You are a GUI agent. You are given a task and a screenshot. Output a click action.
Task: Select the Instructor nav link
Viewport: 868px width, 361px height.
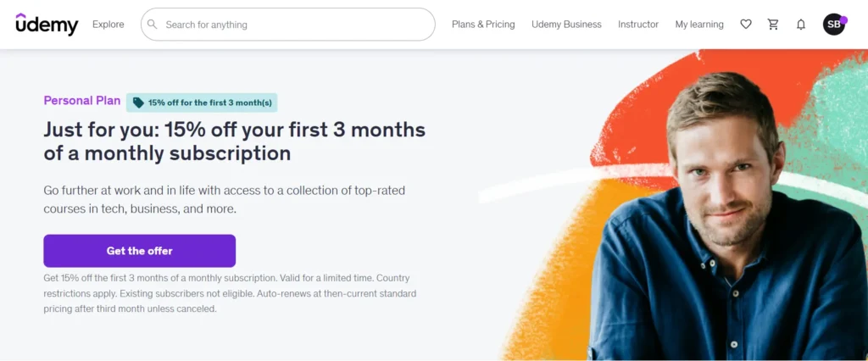[x=638, y=25]
